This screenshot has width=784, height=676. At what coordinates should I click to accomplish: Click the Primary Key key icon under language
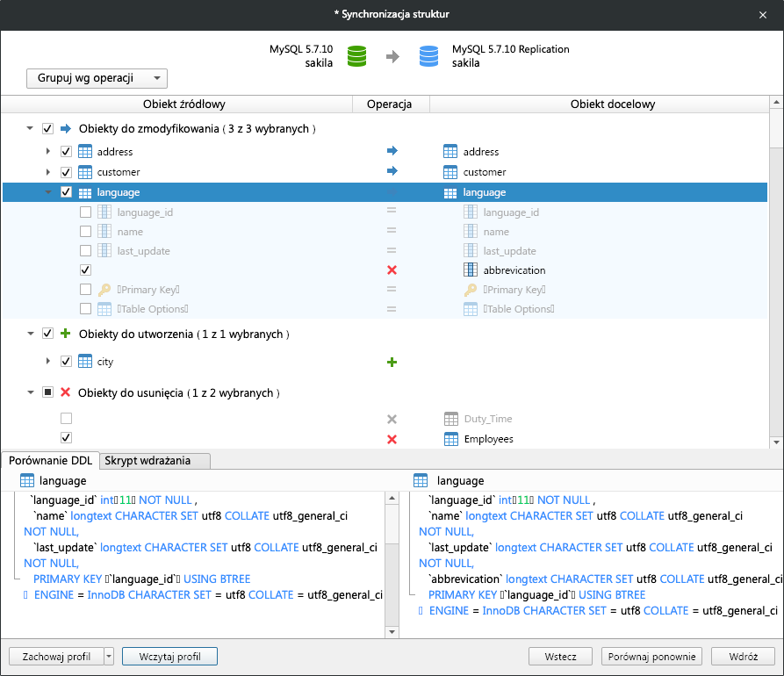[104, 289]
